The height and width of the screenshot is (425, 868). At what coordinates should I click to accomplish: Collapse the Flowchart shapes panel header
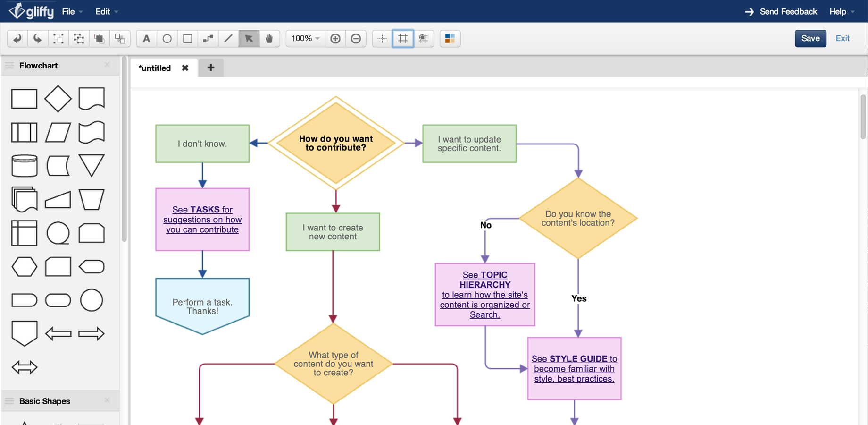pyautogui.click(x=39, y=66)
